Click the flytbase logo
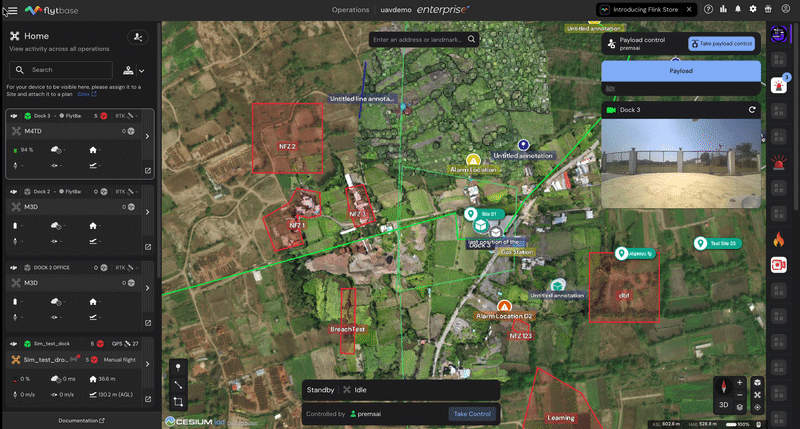Viewport: 800px width, 429px height. click(52, 10)
